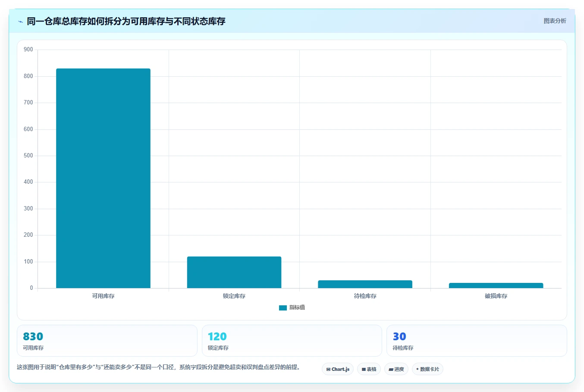The image size is (584, 392).
Task: Click the description text starting 这张图用于说明
Action: pos(158,367)
